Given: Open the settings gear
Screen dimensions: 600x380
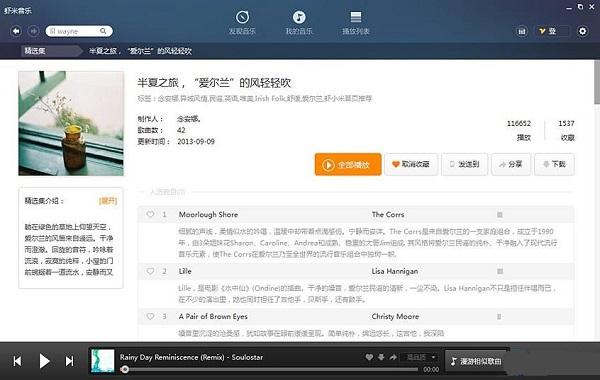Looking at the screenshot, I should (582, 31).
